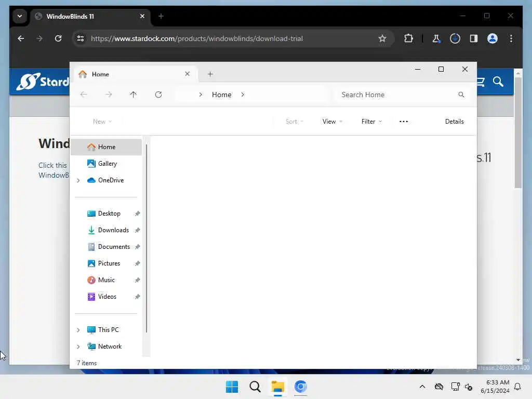Viewport: 532px width, 399px height.
Task: Open Chrome Labs flask icon
Action: (x=436, y=38)
